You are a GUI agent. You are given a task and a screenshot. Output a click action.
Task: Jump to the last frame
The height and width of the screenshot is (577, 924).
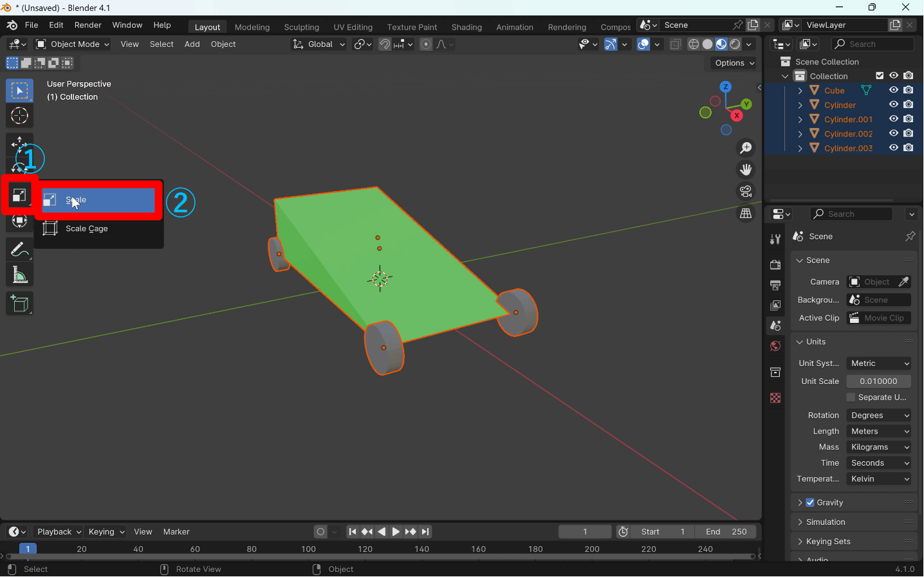click(426, 532)
